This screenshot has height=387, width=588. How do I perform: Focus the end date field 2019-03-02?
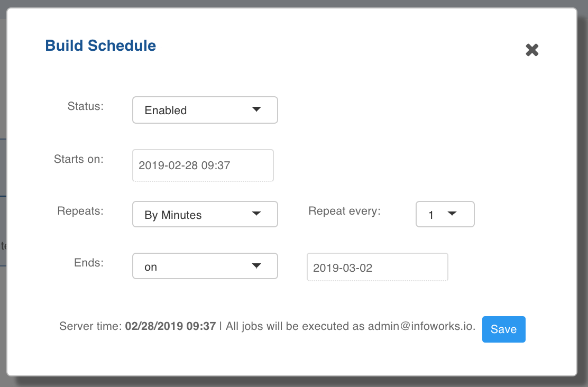coord(378,267)
